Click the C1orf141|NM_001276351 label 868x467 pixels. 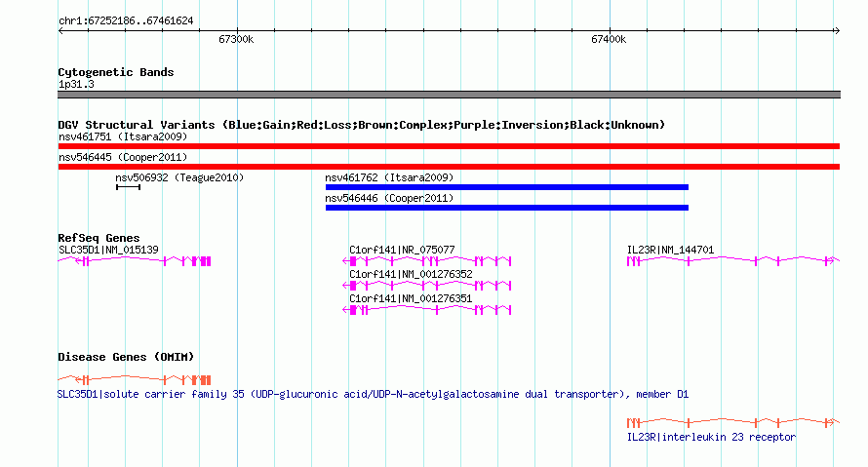coord(411,298)
